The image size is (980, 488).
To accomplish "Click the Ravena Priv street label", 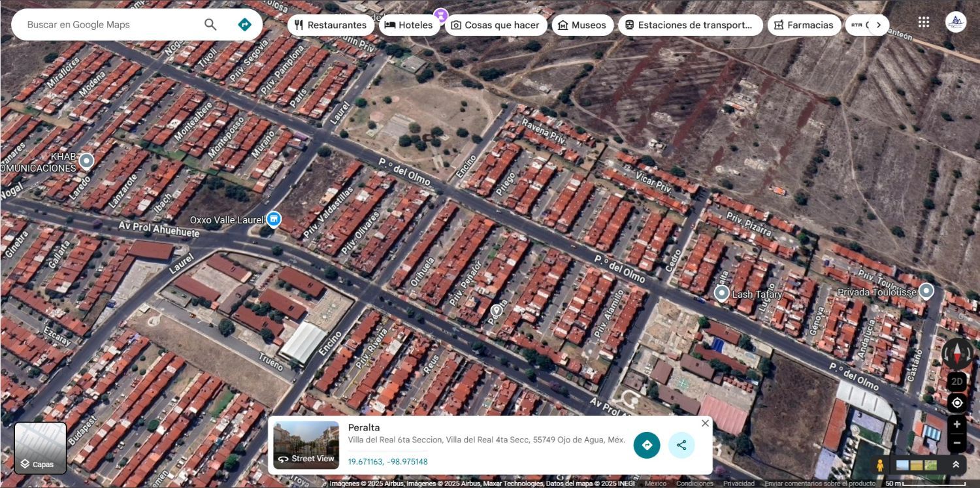I will coord(542,131).
